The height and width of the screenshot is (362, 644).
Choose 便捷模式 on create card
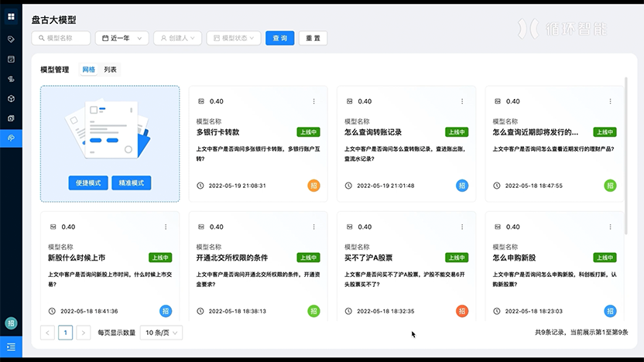[89, 183]
